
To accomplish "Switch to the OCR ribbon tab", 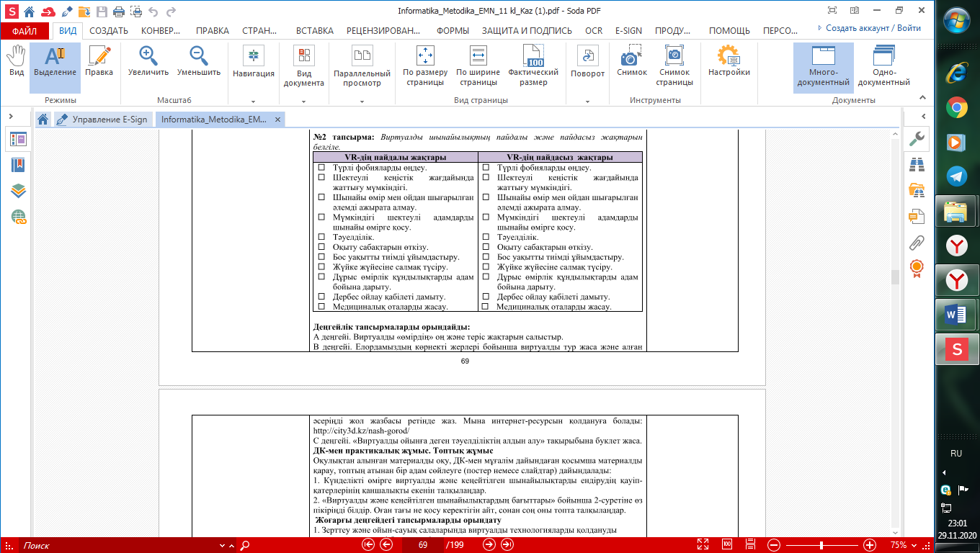I will (594, 31).
